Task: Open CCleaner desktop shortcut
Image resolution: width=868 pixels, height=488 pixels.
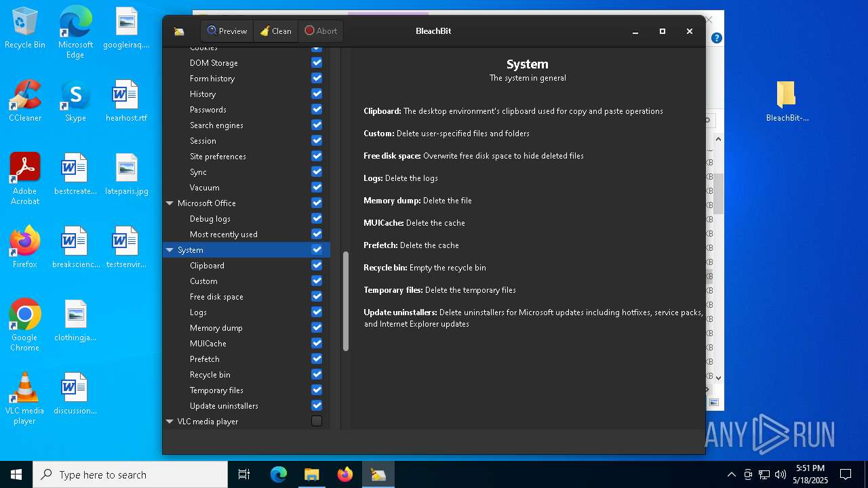Action: 25,101
